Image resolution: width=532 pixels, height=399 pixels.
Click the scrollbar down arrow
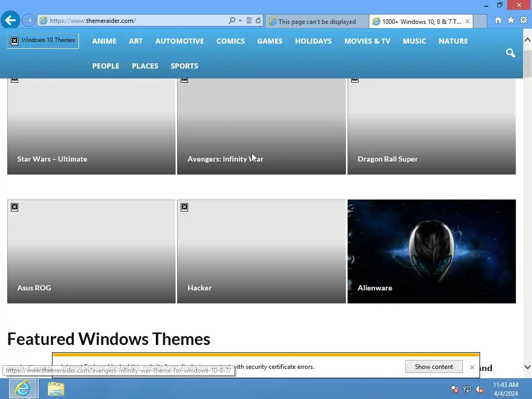click(528, 367)
